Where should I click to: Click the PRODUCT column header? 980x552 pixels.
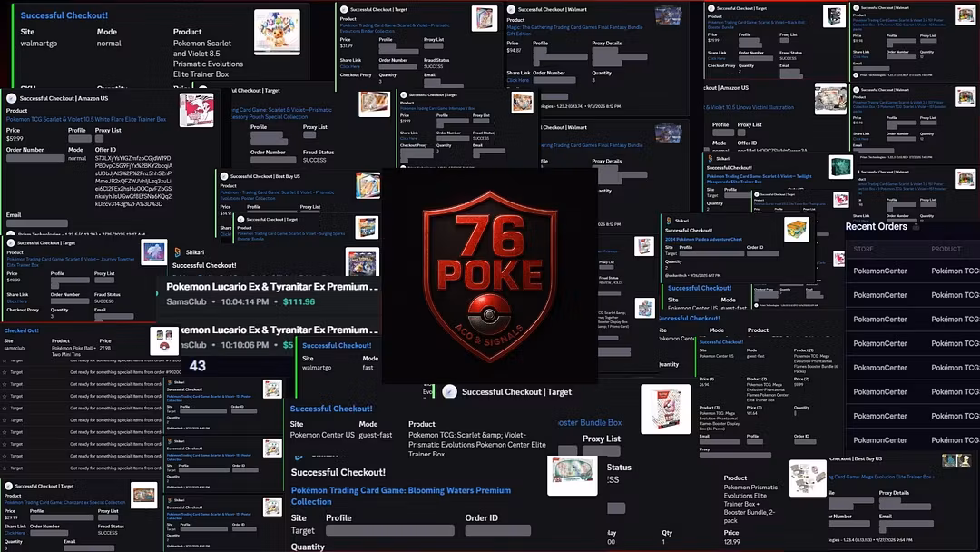[x=946, y=249]
